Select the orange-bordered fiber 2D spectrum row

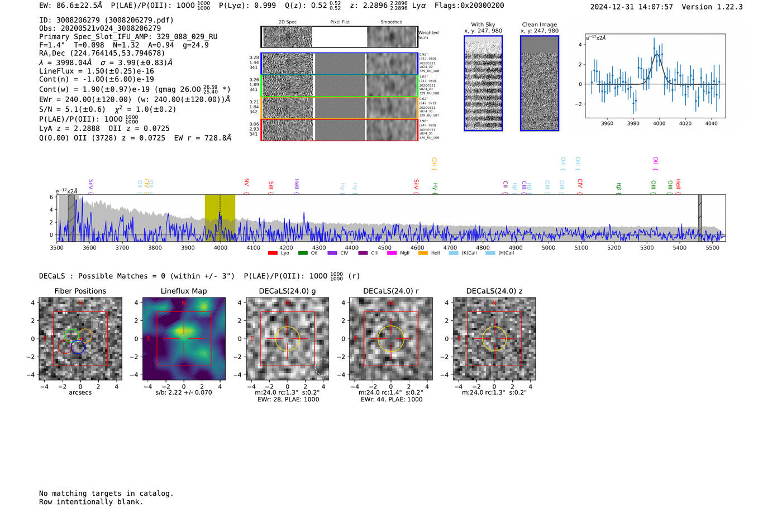click(x=339, y=108)
